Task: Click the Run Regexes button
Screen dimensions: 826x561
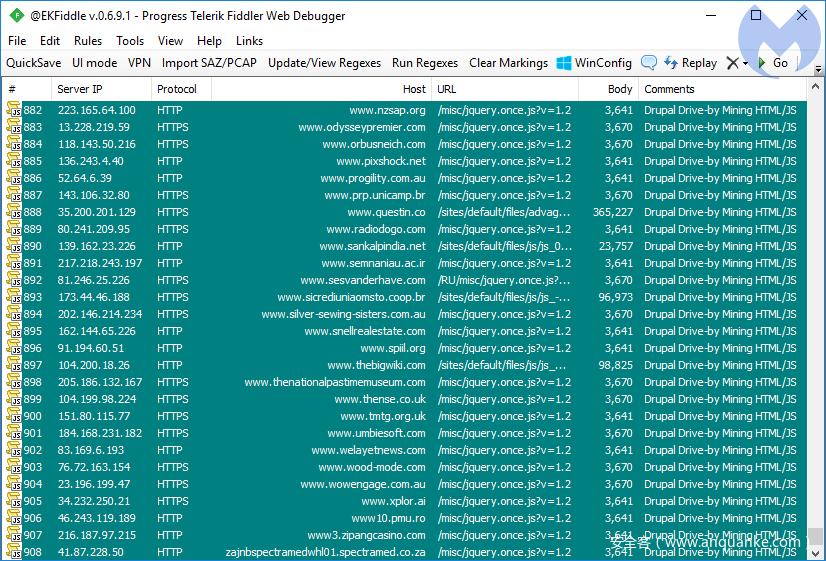Action: tap(424, 63)
